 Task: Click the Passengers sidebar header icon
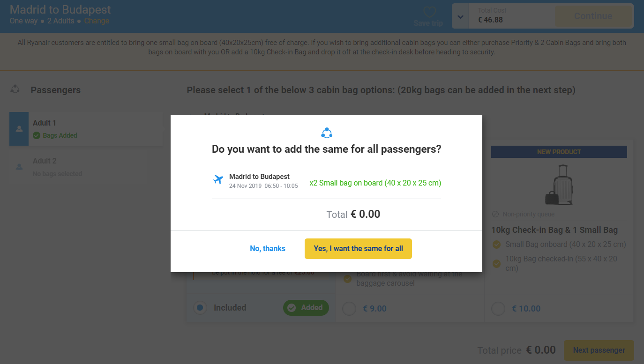(15, 89)
